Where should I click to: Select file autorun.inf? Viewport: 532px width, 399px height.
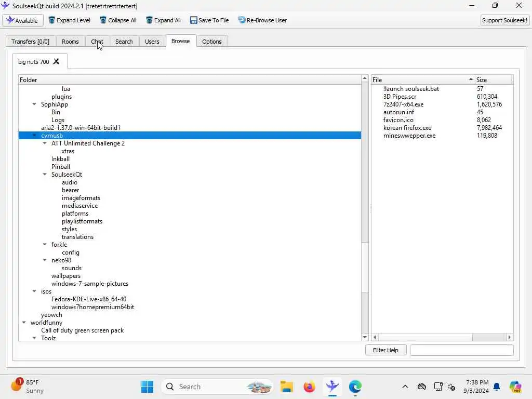point(398,112)
